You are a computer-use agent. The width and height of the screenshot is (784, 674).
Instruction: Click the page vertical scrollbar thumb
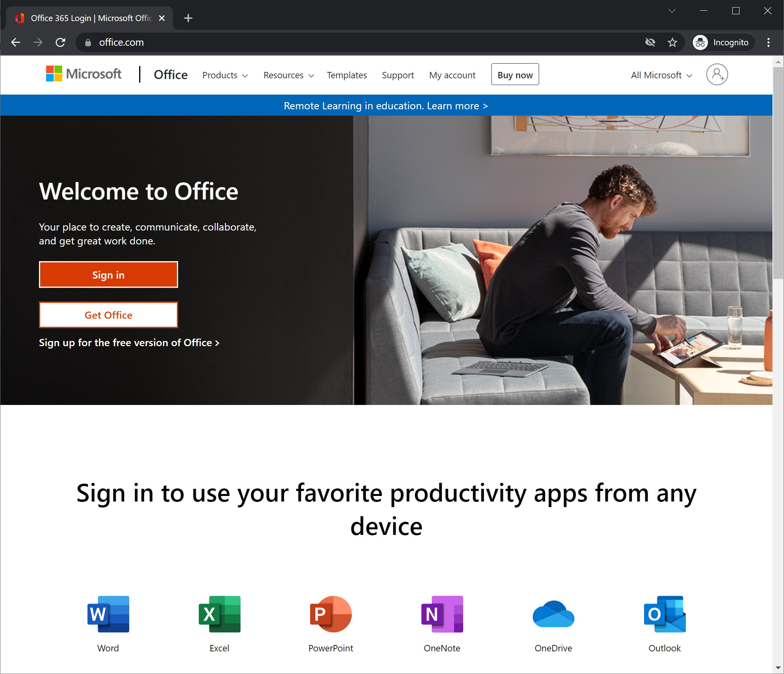(778, 173)
